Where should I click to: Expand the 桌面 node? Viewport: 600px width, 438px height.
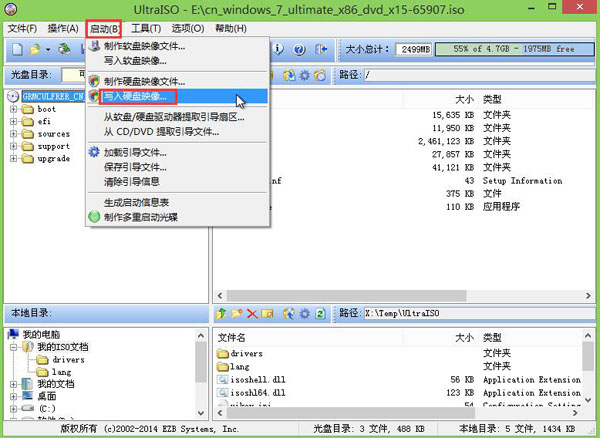pos(13,396)
